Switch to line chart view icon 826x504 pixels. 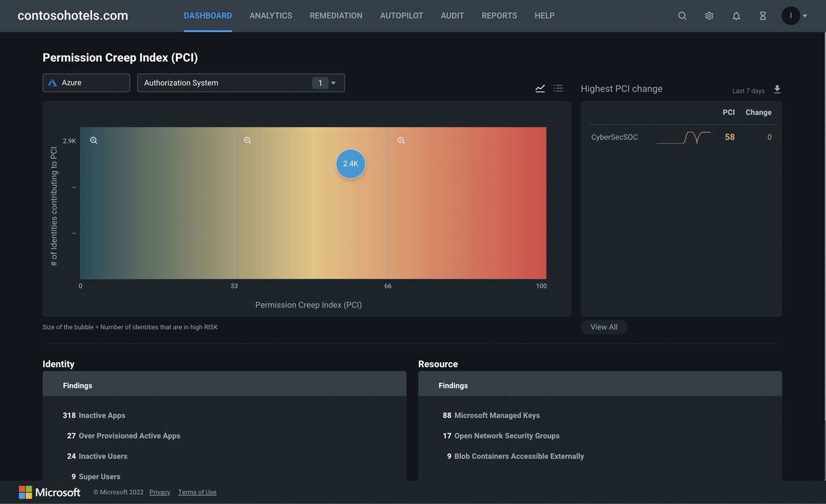pyautogui.click(x=540, y=88)
